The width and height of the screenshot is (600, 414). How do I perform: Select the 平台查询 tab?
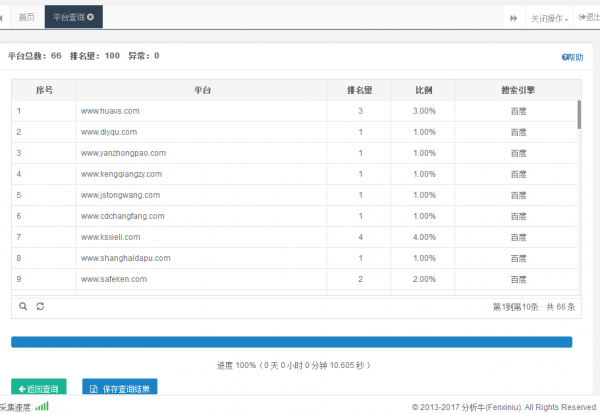(70, 18)
